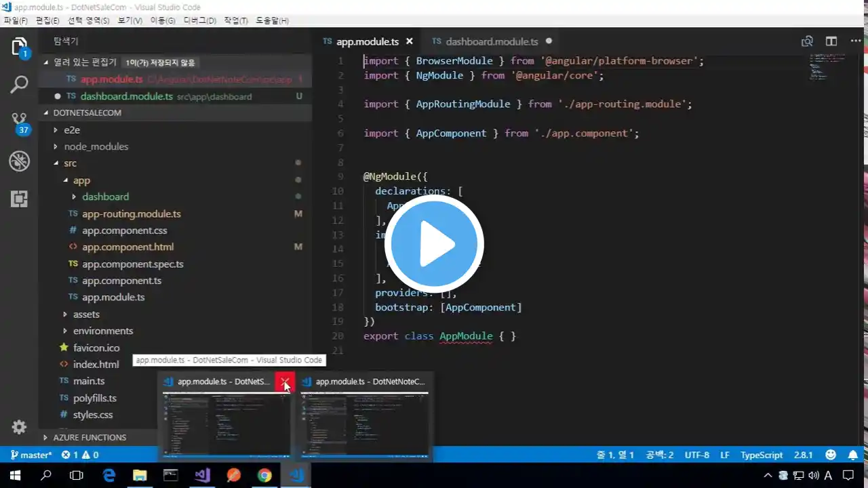Open the Manage gear icon
This screenshot has width=868, height=488.
(19, 427)
